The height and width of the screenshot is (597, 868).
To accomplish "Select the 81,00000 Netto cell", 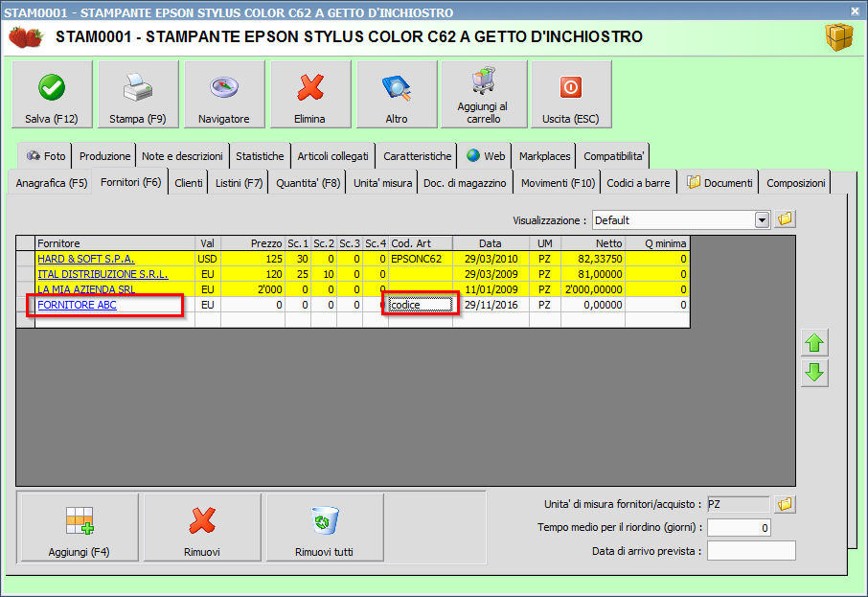I will coord(593,274).
